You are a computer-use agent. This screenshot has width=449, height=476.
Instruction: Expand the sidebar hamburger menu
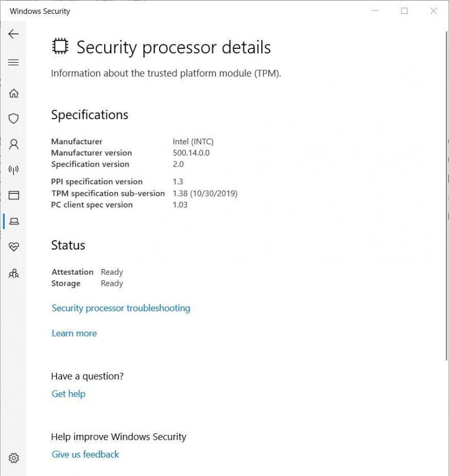point(13,62)
